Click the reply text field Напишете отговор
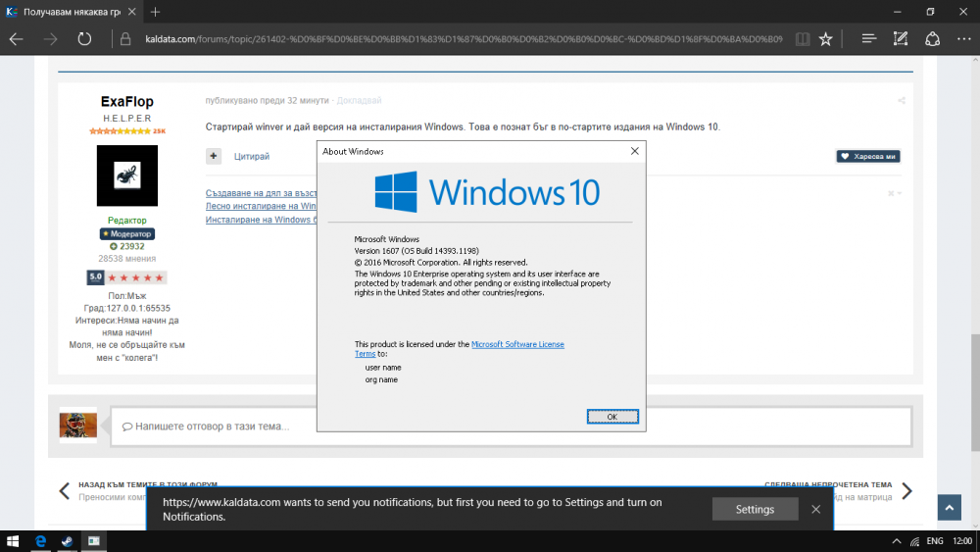Viewport: 980px width, 552px height. [x=512, y=427]
